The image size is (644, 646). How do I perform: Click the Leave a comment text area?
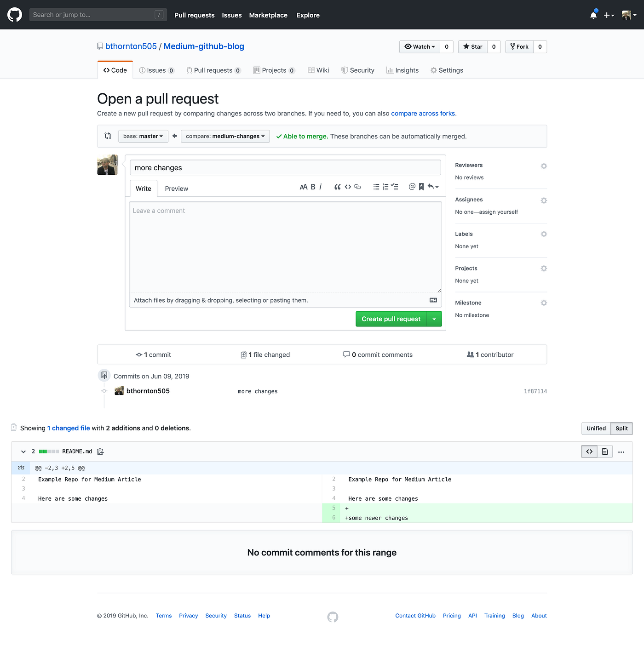tap(285, 247)
